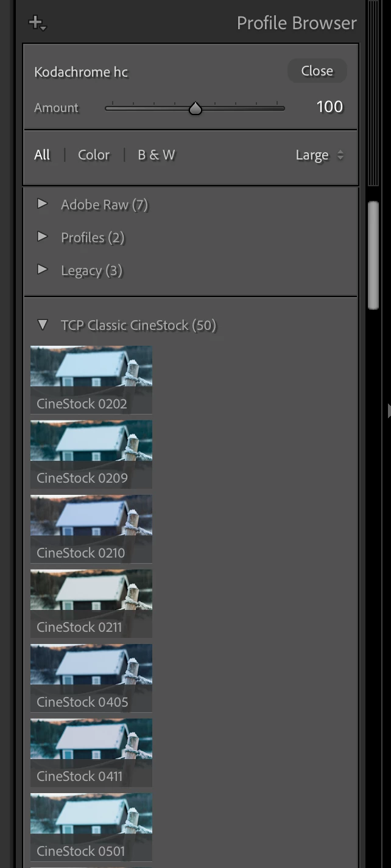Apply the CineStock 0411 profile
This screenshot has width=391, height=868.
(x=91, y=752)
